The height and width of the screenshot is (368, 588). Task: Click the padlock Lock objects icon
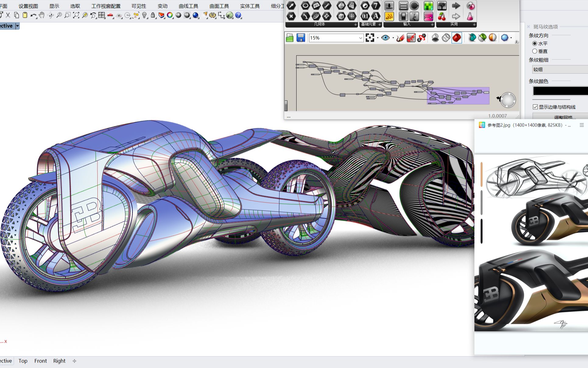point(153,15)
